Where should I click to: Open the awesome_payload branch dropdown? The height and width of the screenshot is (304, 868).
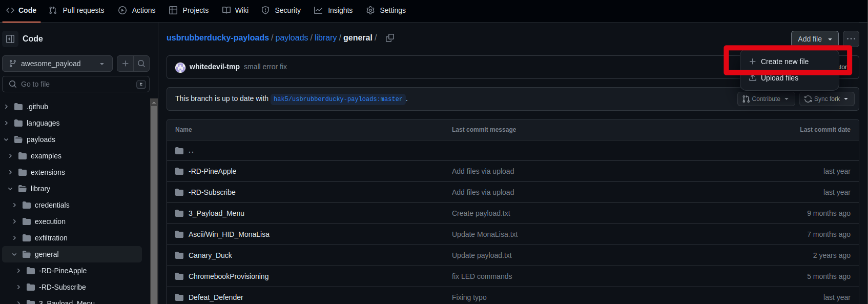click(57, 64)
